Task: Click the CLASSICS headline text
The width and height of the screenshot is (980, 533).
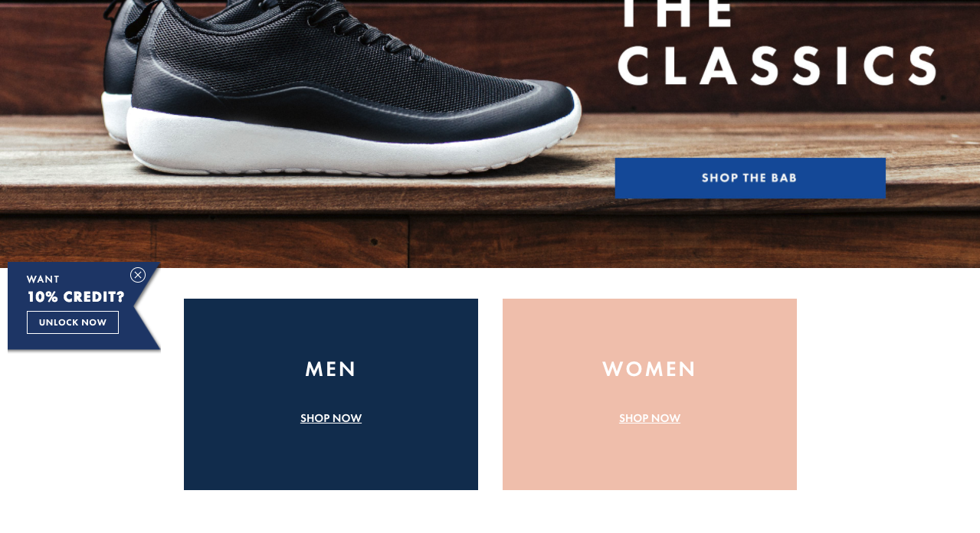Action: [777, 64]
